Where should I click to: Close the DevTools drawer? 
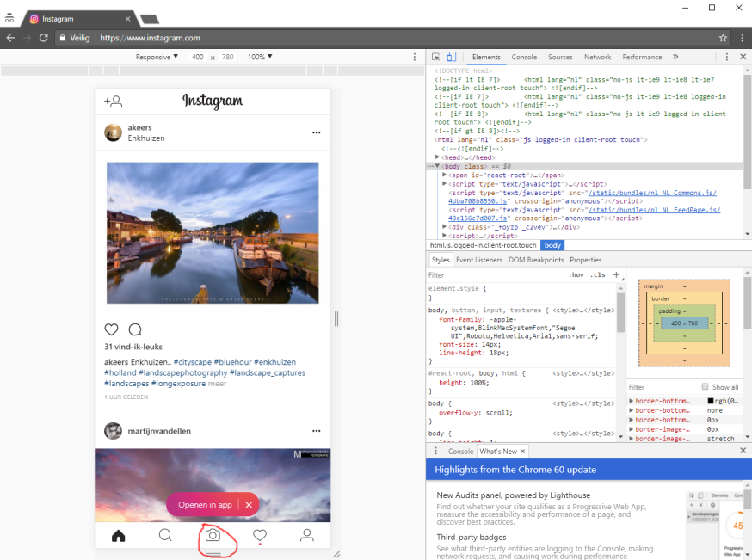[743, 451]
